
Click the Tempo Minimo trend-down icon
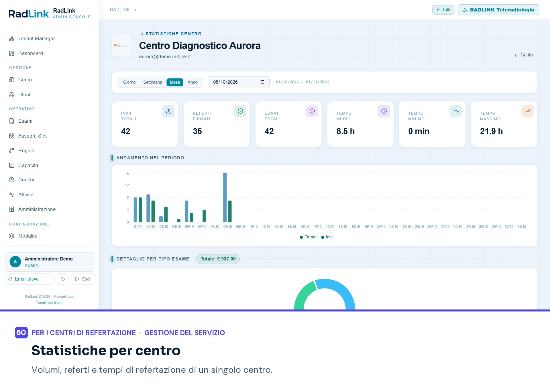[x=456, y=111]
